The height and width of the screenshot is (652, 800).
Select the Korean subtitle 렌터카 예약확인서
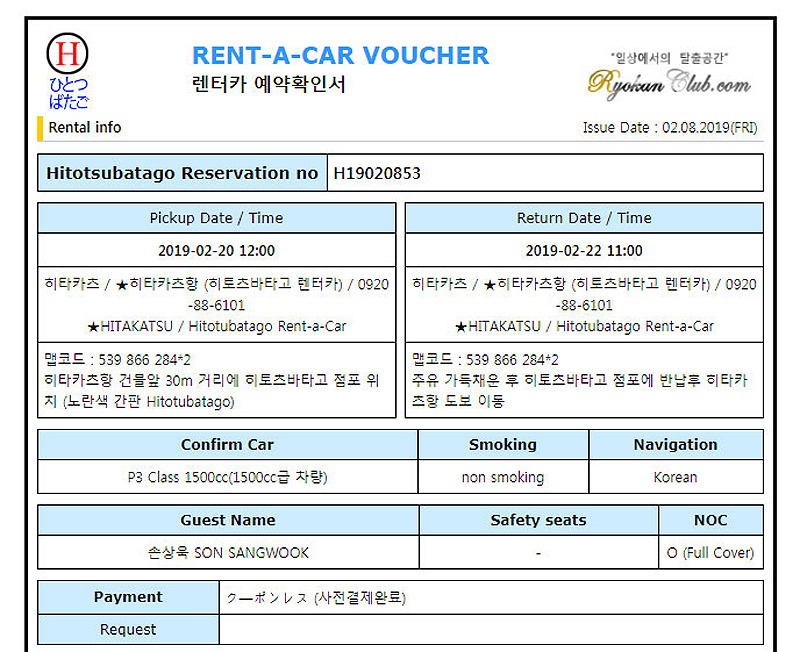[x=269, y=84]
